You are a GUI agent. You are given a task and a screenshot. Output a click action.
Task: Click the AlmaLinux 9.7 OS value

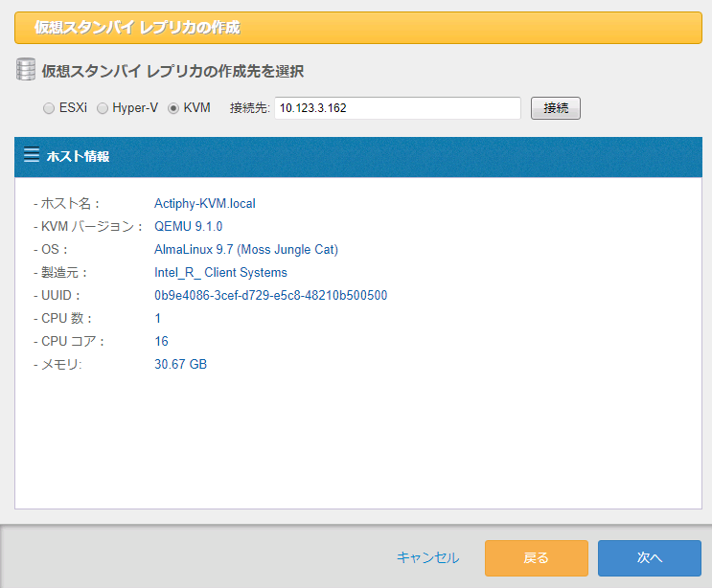click(245, 249)
